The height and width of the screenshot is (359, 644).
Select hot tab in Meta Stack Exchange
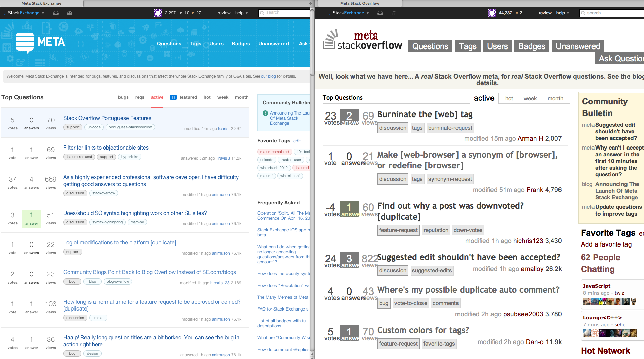point(207,97)
